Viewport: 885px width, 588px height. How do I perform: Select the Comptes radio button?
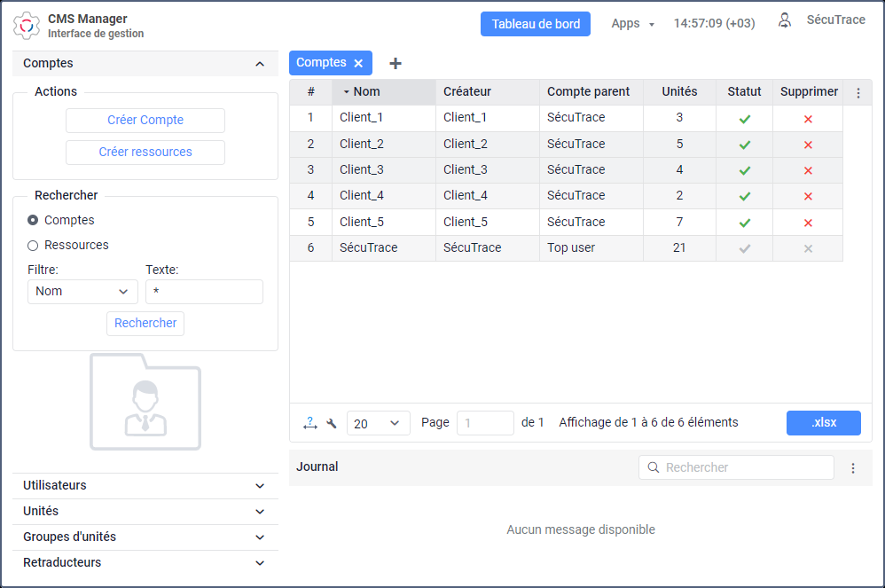click(x=33, y=220)
